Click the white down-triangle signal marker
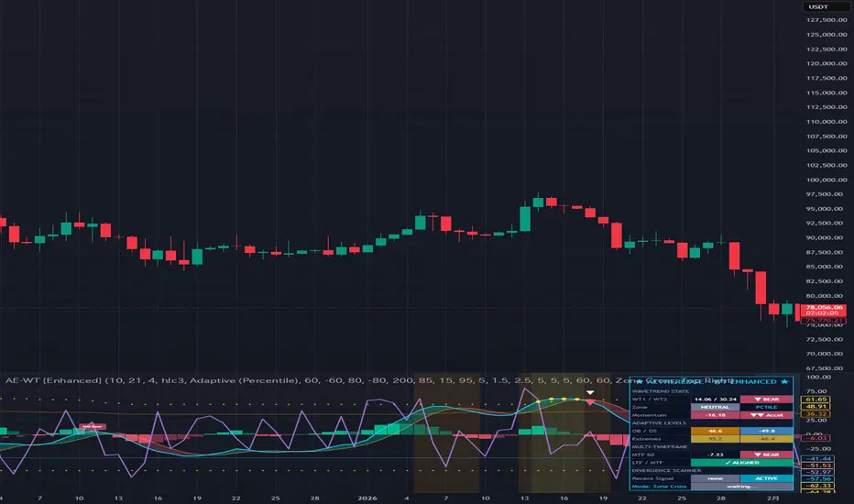 click(x=590, y=392)
